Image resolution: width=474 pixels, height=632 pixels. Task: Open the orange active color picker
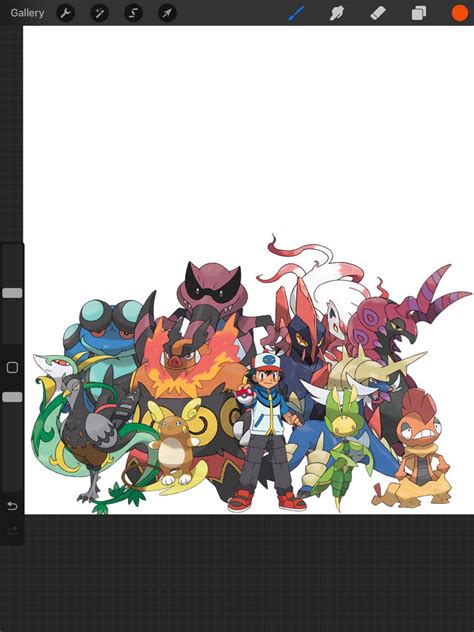pyautogui.click(x=459, y=13)
